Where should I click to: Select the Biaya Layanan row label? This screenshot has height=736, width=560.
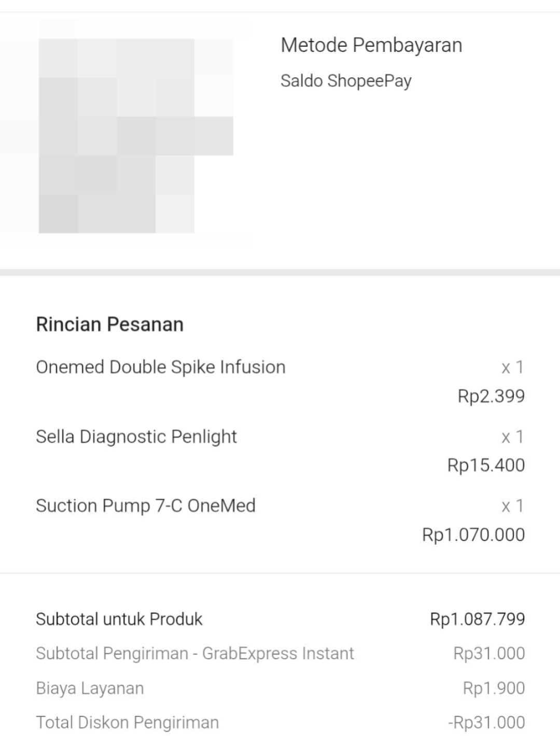[90, 688]
